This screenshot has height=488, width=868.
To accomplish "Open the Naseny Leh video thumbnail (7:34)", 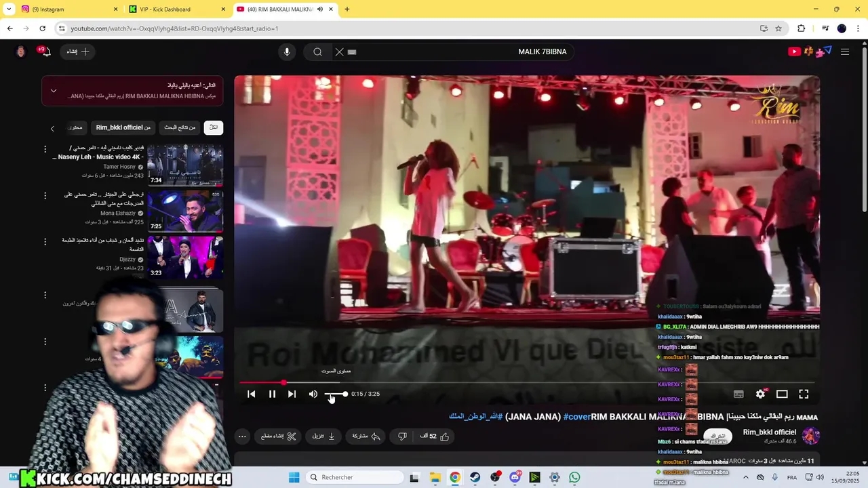I will pyautogui.click(x=185, y=165).
